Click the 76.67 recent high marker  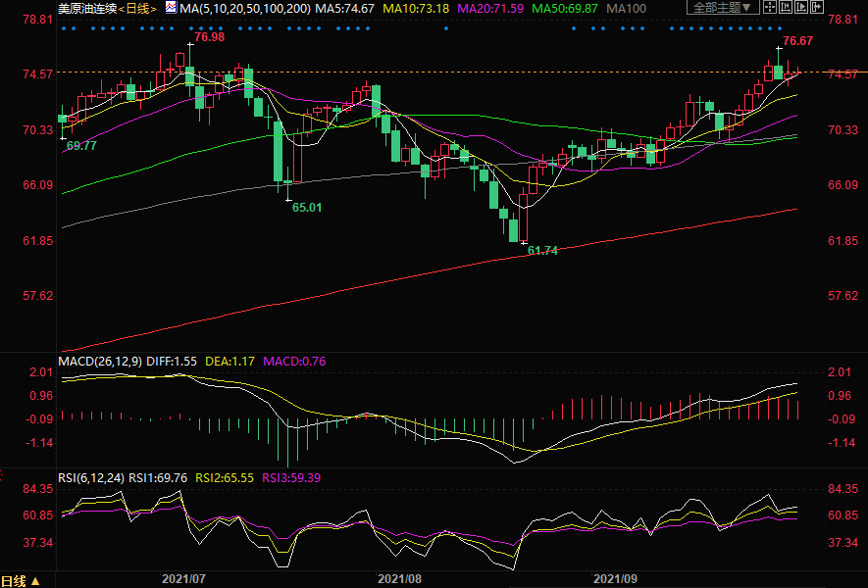pyautogui.click(x=797, y=41)
